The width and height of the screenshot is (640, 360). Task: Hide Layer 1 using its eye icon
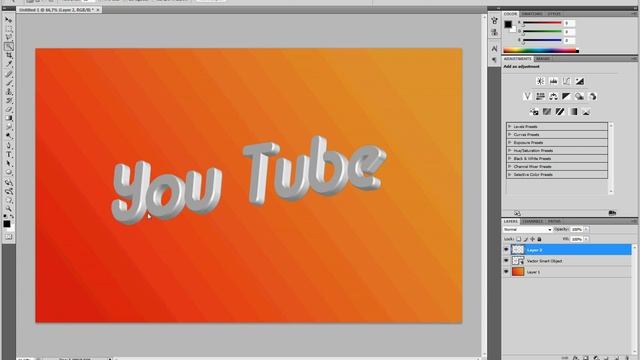pos(506,271)
